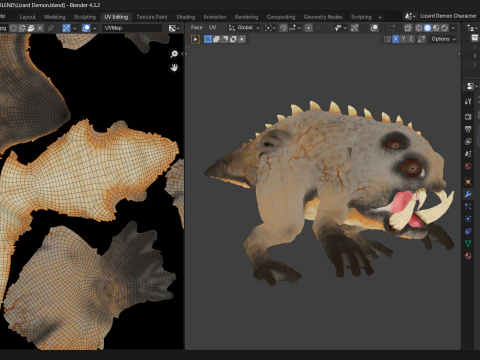
Task: Toggle Z axis mirror button
Action: pos(411,39)
